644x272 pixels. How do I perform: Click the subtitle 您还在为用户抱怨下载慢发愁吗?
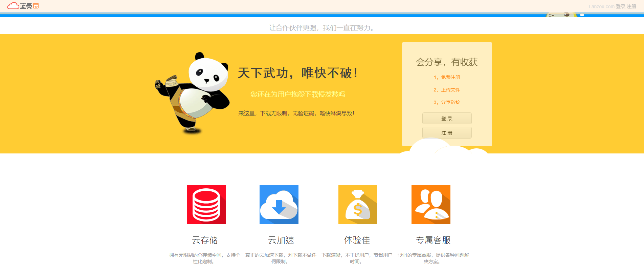tap(298, 94)
